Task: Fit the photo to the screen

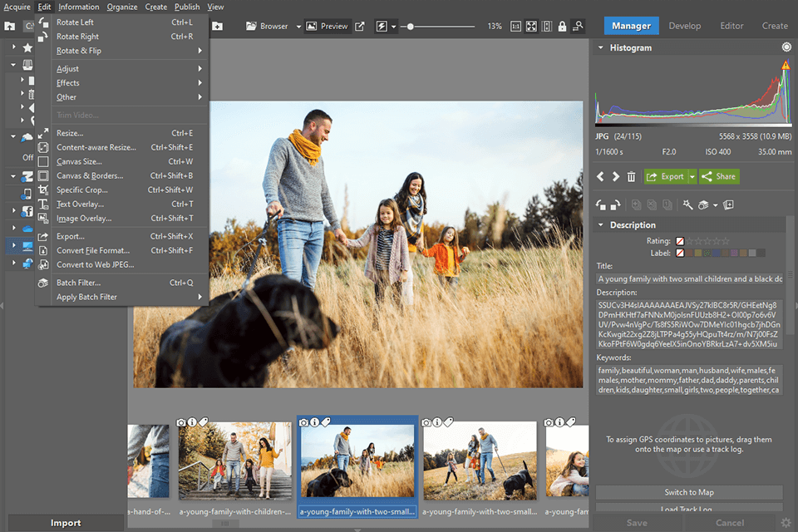Action: [530, 26]
